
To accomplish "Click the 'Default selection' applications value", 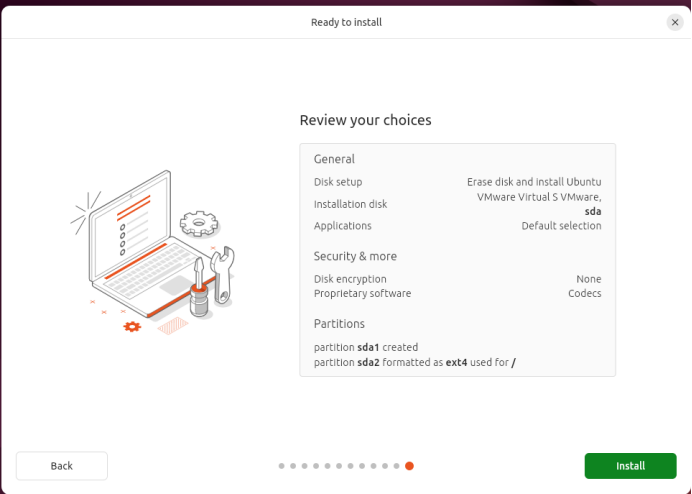I will click(x=561, y=226).
